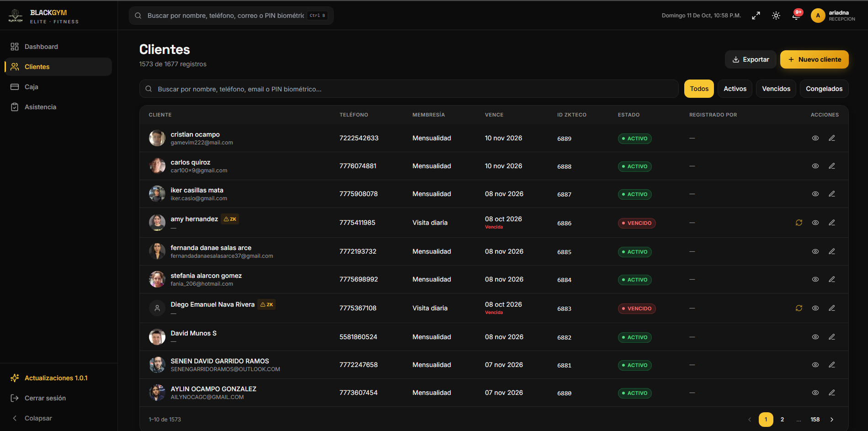Screen dimensions: 868x431
Task: Open the ariadna user avatar menu
Action: tap(818, 16)
